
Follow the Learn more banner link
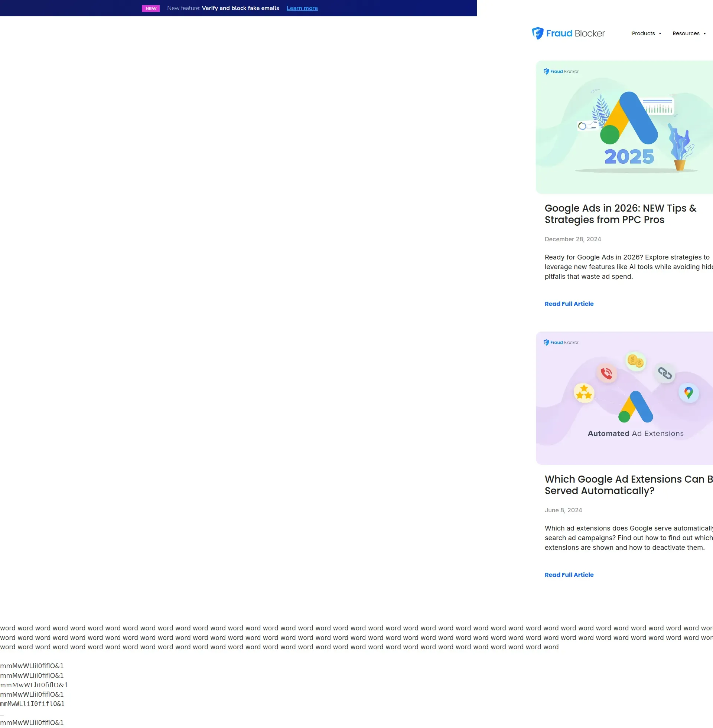(x=302, y=8)
